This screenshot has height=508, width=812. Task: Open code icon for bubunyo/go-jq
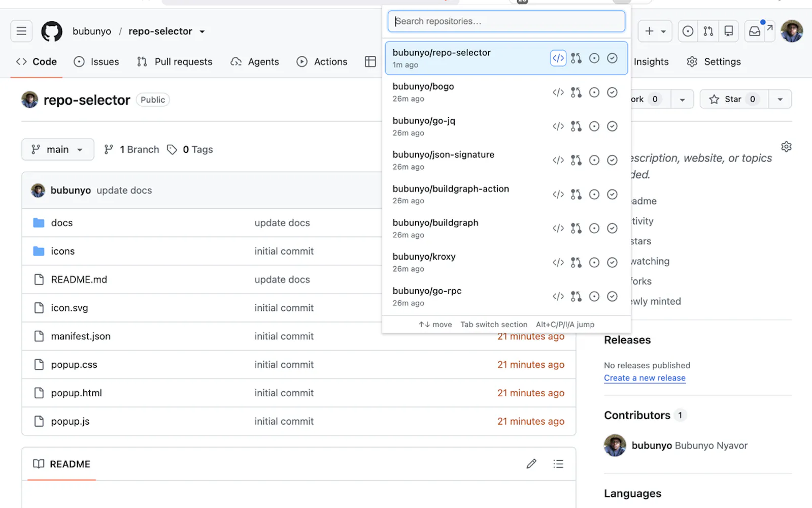coord(558,126)
